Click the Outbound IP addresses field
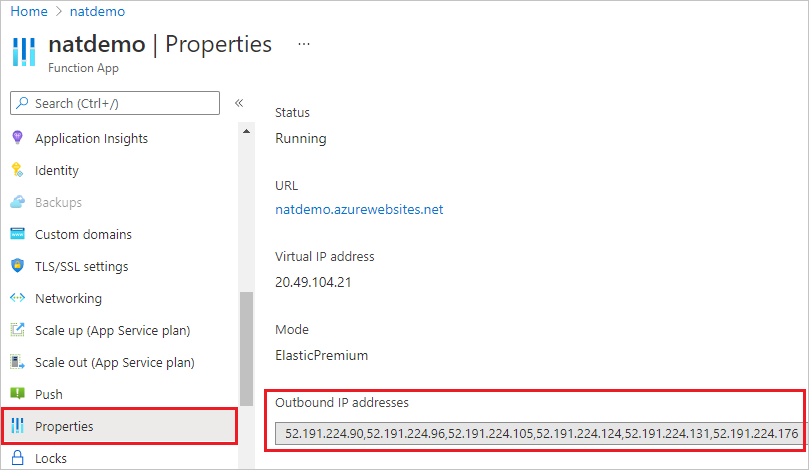This screenshot has width=809, height=470. coord(540,433)
